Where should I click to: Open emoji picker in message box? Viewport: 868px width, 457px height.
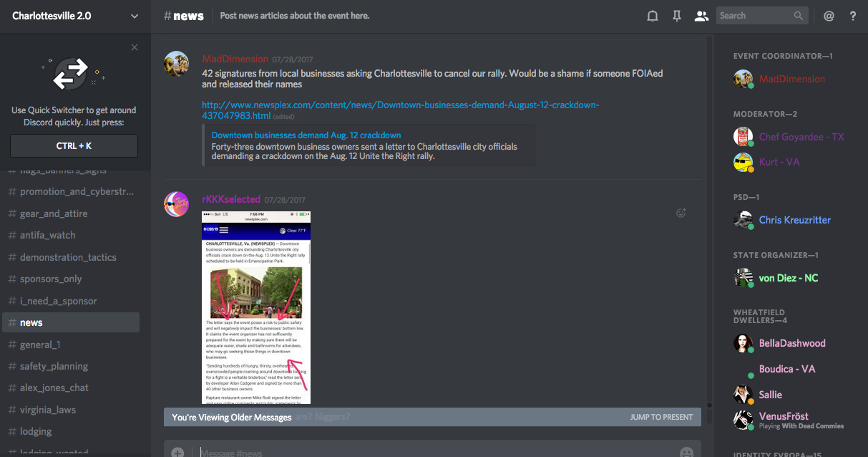tap(686, 452)
